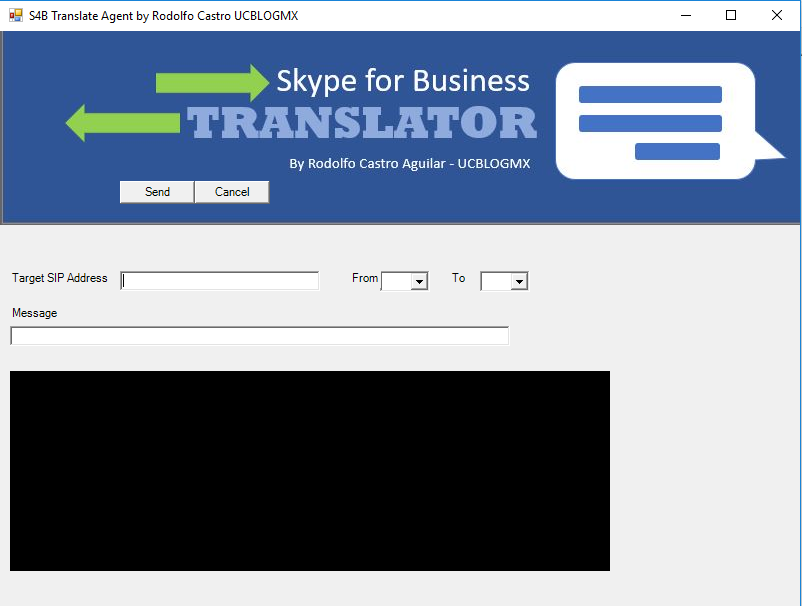Click the Message label

35,313
